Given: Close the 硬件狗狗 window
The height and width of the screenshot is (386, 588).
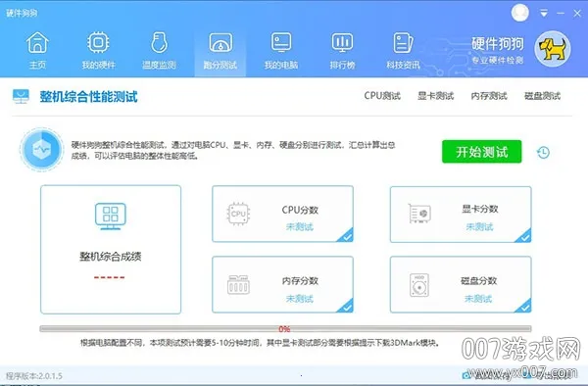Looking at the screenshot, I should click(x=577, y=14).
